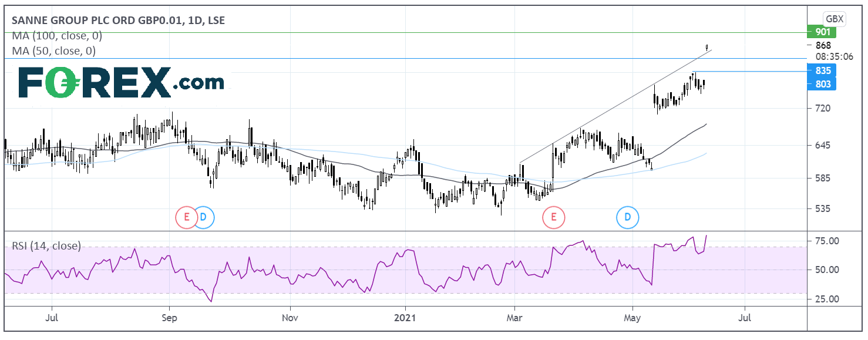The height and width of the screenshot is (340, 868).
Task: Select the MA (50, close, 0) indicator label
Action: (x=54, y=51)
